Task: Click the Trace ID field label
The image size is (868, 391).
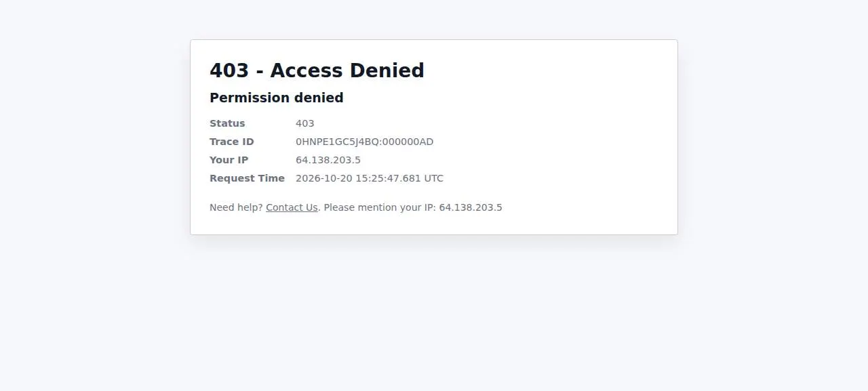Action: 232,142
